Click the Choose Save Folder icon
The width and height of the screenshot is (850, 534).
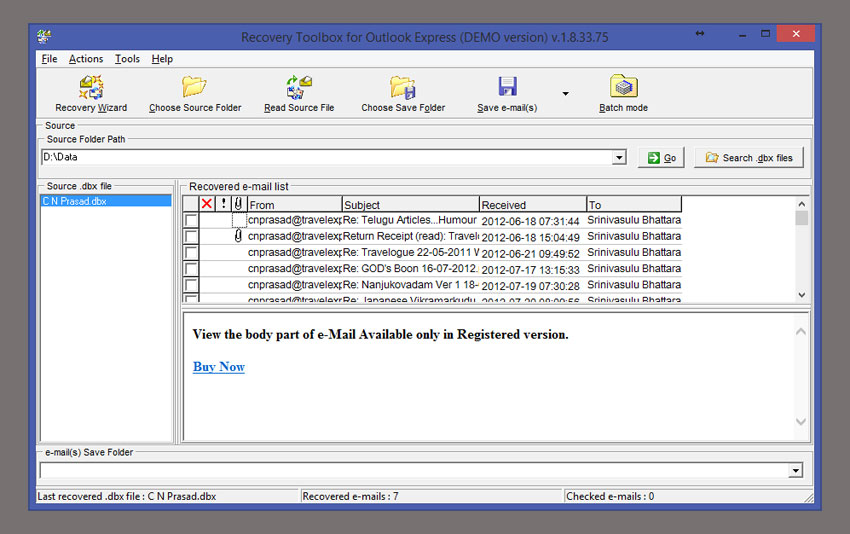click(403, 87)
